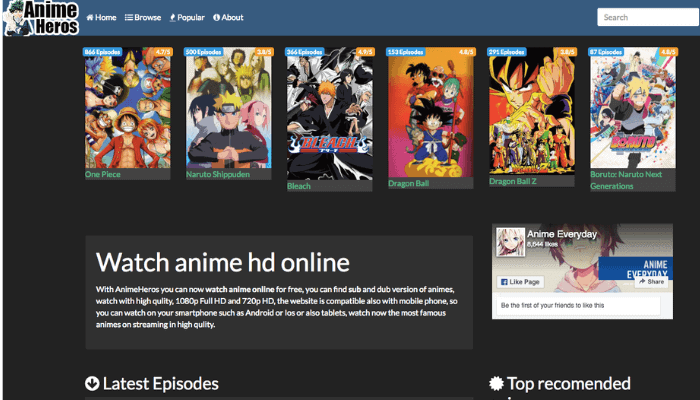Image resolution: width=700 pixels, height=400 pixels.
Task: Focus the Search input field
Action: coord(648,17)
